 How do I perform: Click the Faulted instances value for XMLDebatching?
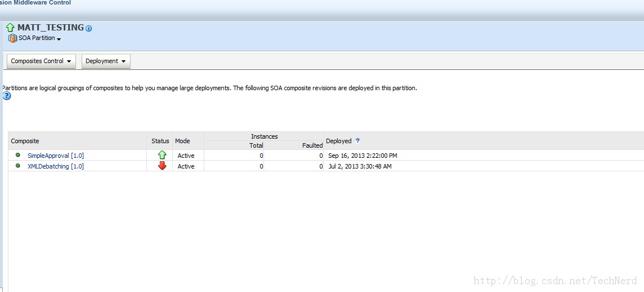pyautogui.click(x=321, y=166)
